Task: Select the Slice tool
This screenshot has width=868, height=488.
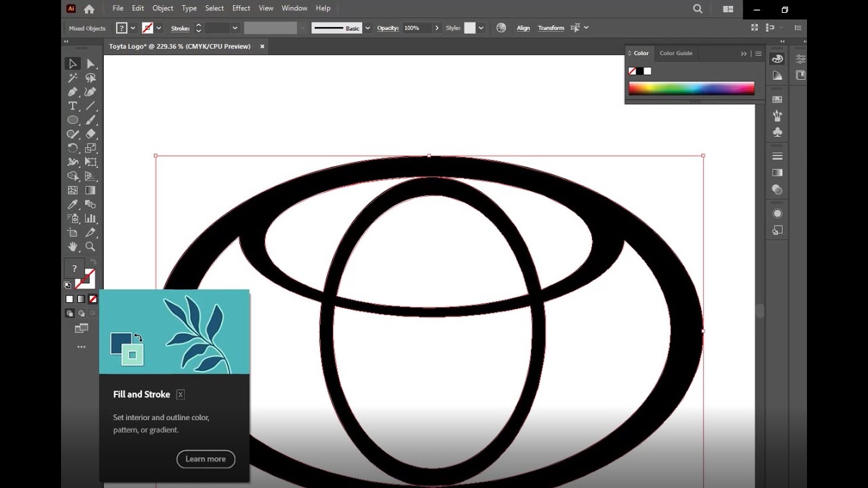Action: pyautogui.click(x=90, y=232)
